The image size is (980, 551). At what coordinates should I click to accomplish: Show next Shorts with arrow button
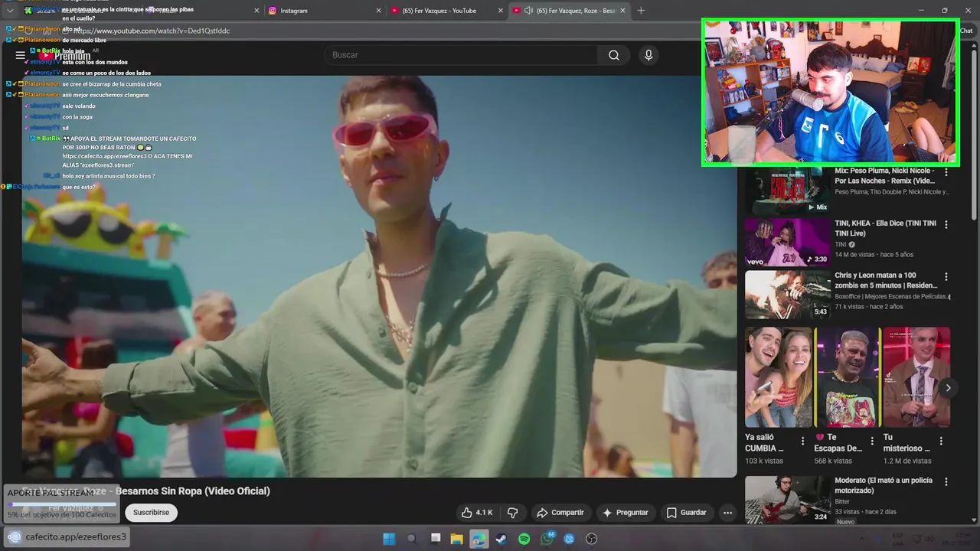pyautogui.click(x=948, y=388)
